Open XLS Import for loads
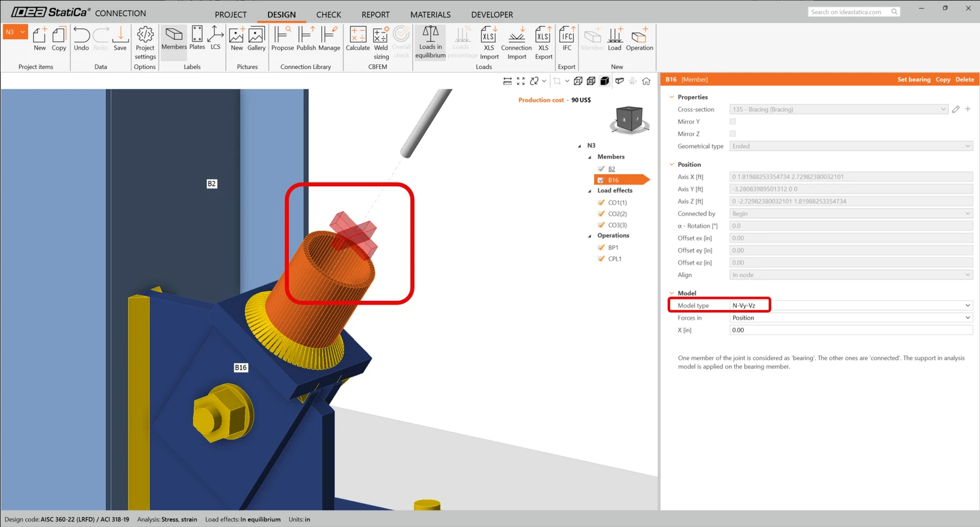This screenshot has width=980, height=527. [x=489, y=43]
